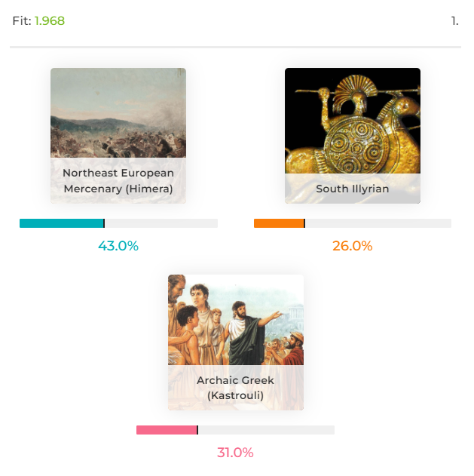Select the 43.0% percentage label
This screenshot has height=476, width=474.
pyautogui.click(x=118, y=246)
